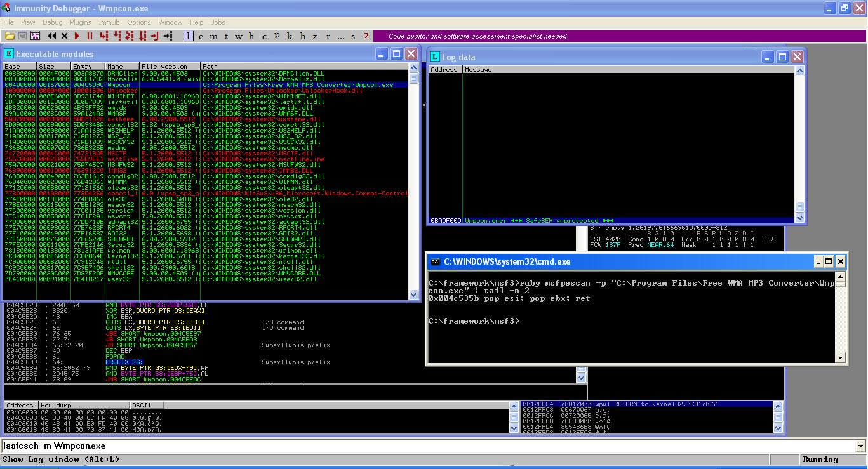
Task: Click Hex dump column header in dump pane
Action: tap(83, 405)
